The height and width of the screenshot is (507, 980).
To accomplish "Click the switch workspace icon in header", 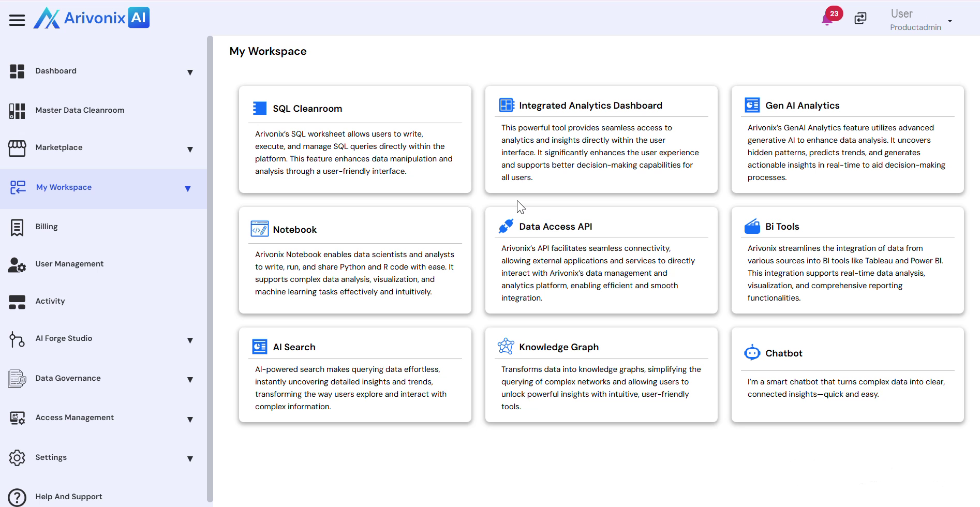I will coord(860,19).
